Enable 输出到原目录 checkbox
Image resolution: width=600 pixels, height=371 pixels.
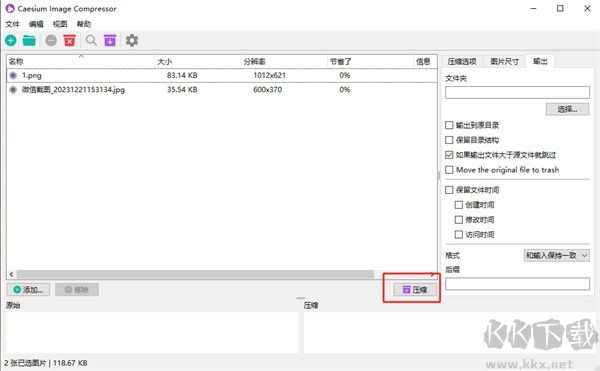449,125
